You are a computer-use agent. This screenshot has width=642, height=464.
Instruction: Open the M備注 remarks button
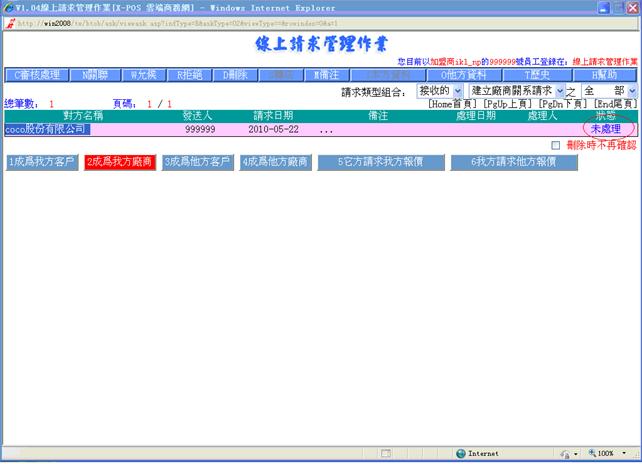click(326, 75)
